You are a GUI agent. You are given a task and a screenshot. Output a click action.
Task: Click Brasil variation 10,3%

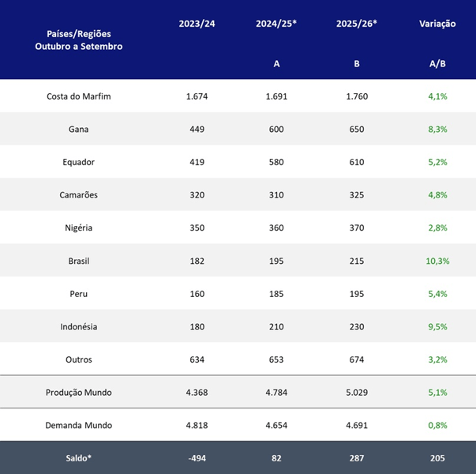[x=437, y=261]
